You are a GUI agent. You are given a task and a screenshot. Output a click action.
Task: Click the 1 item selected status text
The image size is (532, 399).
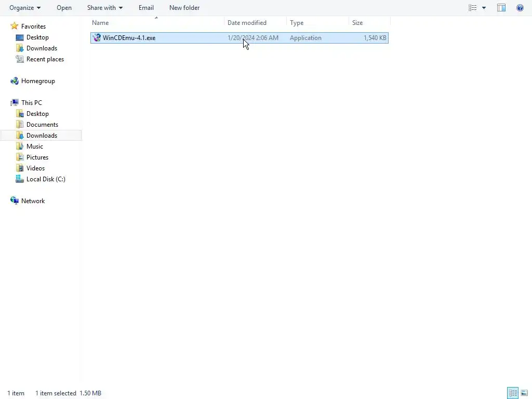tap(56, 393)
